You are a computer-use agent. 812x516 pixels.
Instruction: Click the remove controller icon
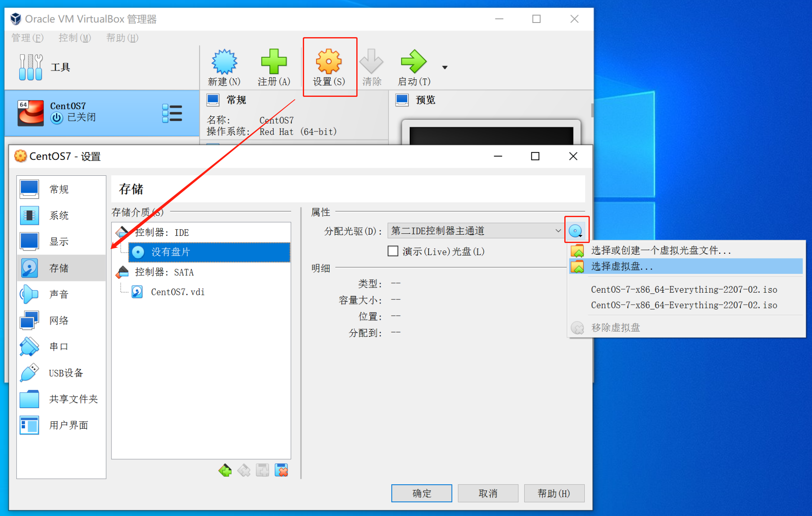pyautogui.click(x=244, y=470)
